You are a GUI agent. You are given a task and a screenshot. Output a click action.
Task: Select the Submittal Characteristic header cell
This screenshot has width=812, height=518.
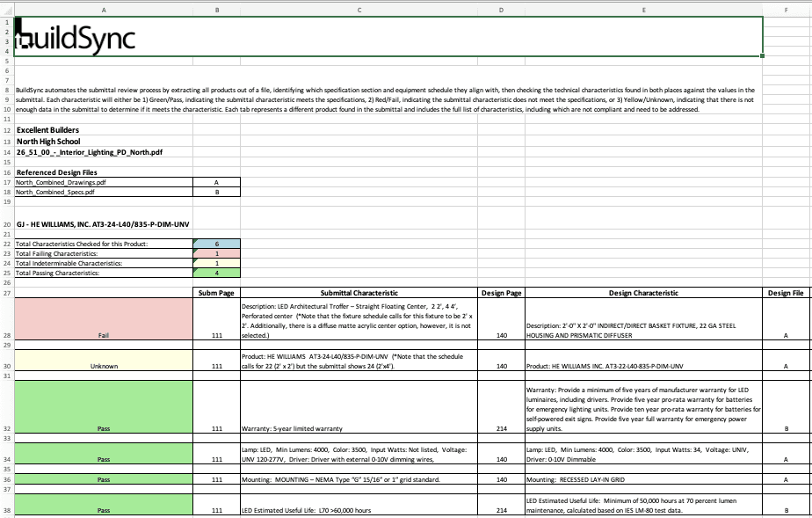[359, 293]
